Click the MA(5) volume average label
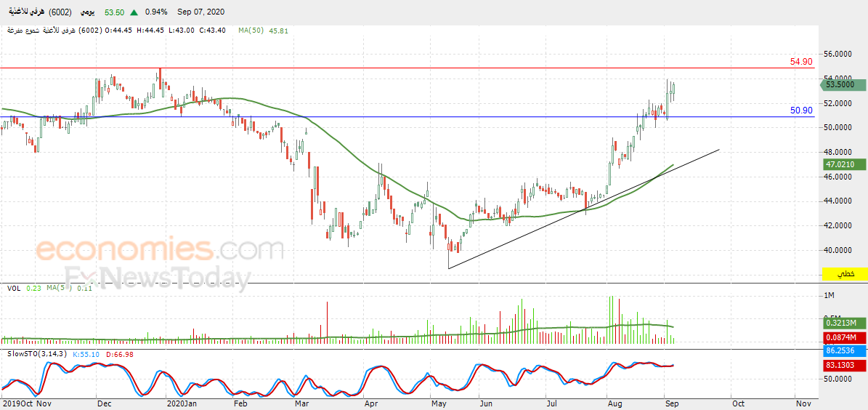The image size is (868, 410). pos(57,288)
